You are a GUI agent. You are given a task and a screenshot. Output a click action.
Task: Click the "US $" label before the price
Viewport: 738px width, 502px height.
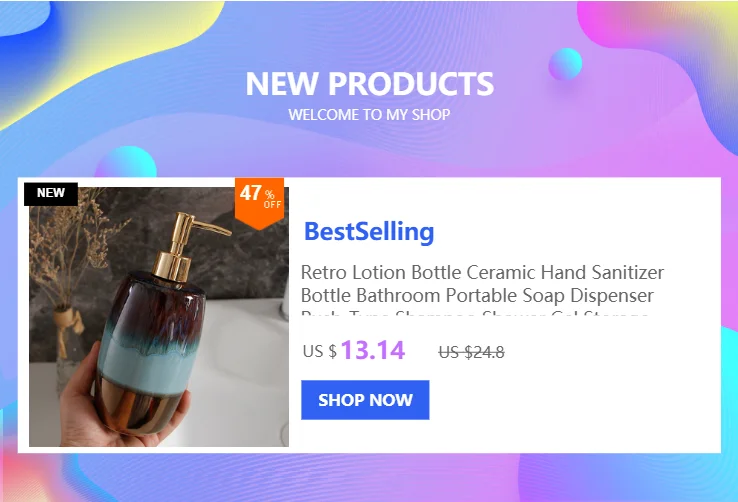click(x=320, y=351)
